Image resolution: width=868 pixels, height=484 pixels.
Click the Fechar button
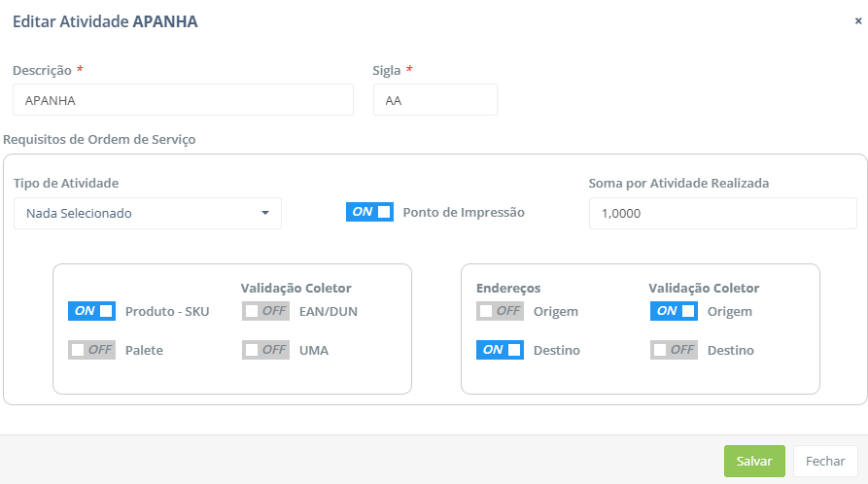824,462
